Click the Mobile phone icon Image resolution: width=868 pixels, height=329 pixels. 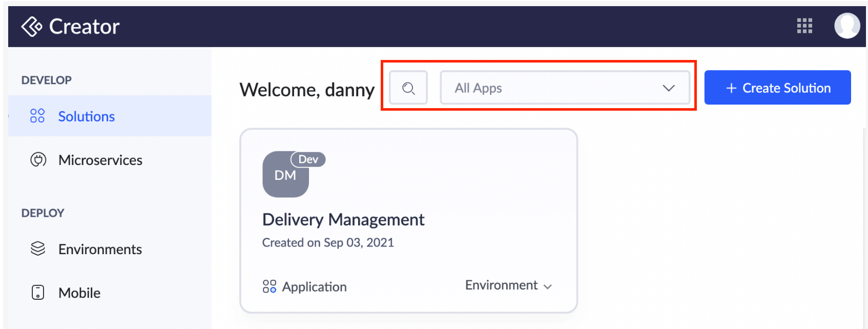[x=38, y=292]
